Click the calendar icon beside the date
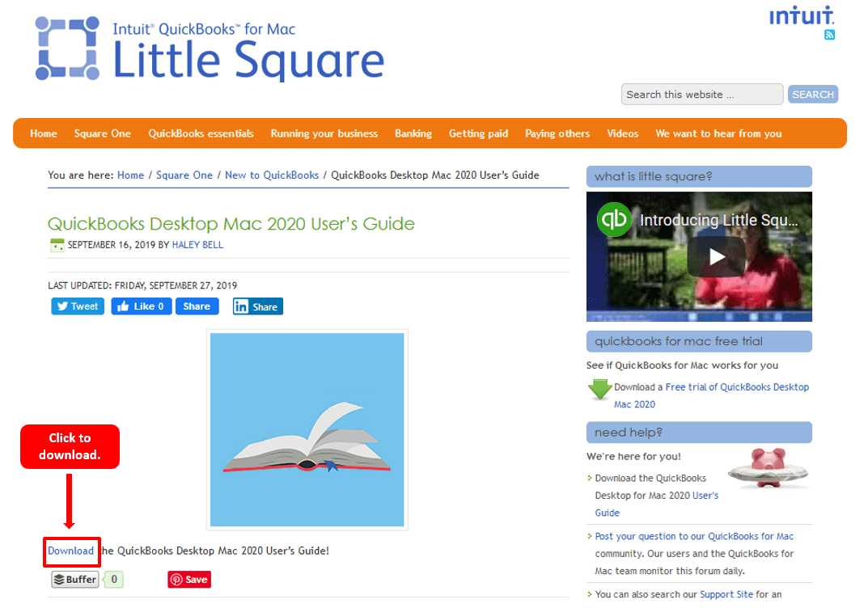Screen dimensions: 868x608 pyautogui.click(x=57, y=245)
